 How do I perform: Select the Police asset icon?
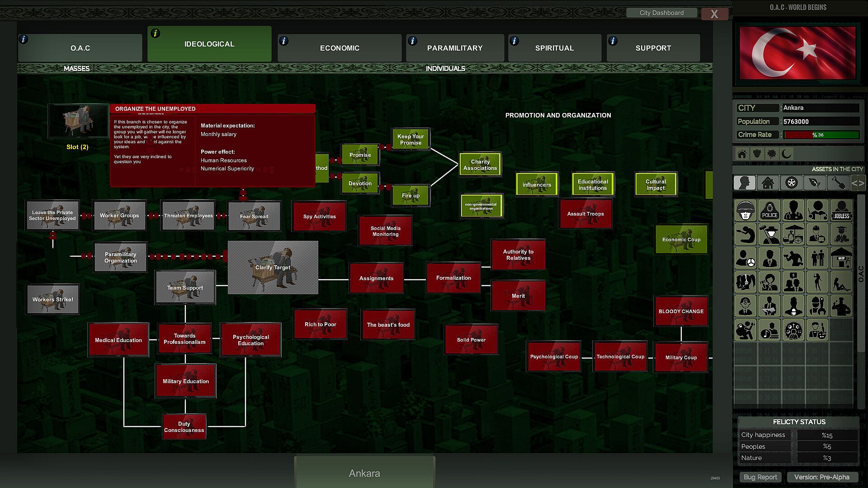769,211
